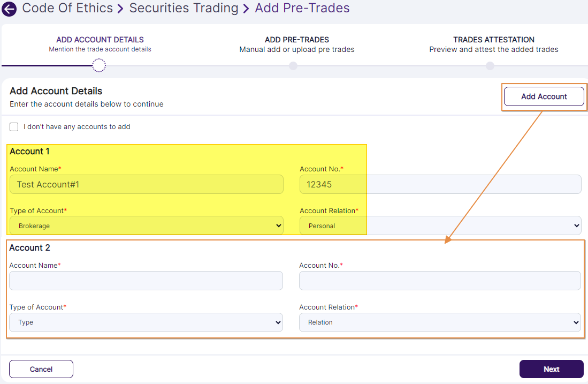
Task: Click the Add Pre-Trades step dot
Action: tap(293, 66)
